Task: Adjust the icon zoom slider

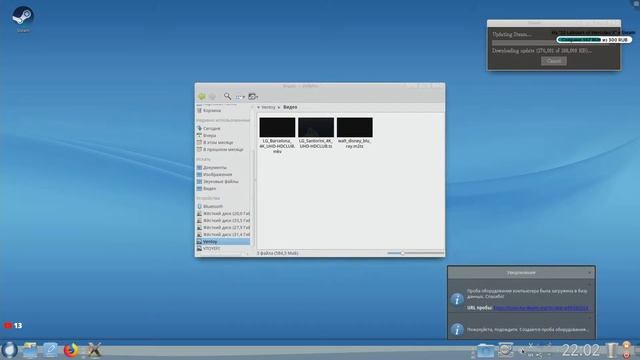Action: point(402,253)
